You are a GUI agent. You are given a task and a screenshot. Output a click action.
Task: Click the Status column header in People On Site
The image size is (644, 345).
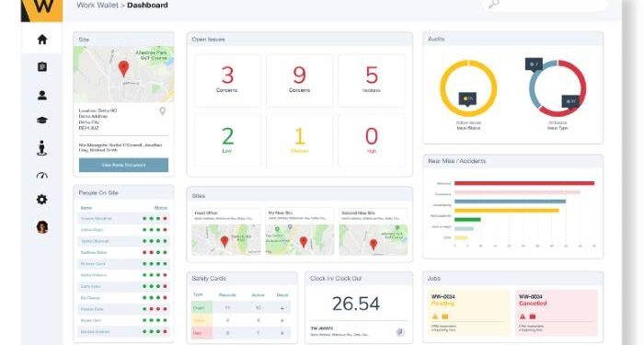pos(161,208)
